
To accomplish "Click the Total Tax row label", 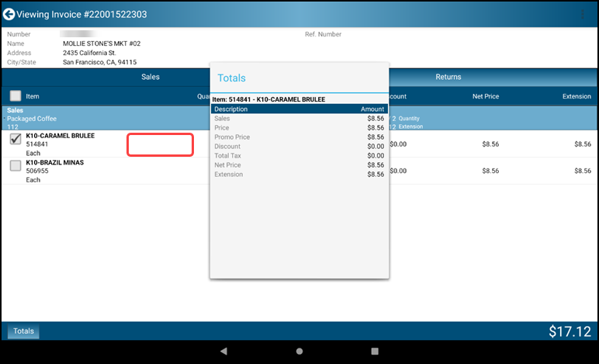I will click(x=227, y=155).
